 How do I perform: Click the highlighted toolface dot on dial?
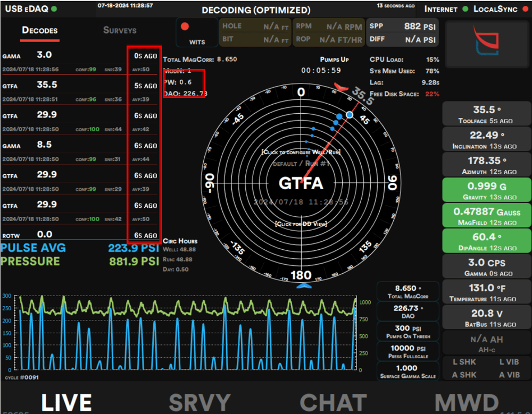coord(350,115)
